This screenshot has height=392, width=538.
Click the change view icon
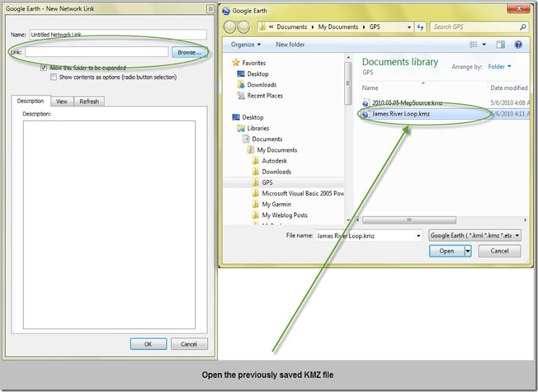[x=473, y=44]
